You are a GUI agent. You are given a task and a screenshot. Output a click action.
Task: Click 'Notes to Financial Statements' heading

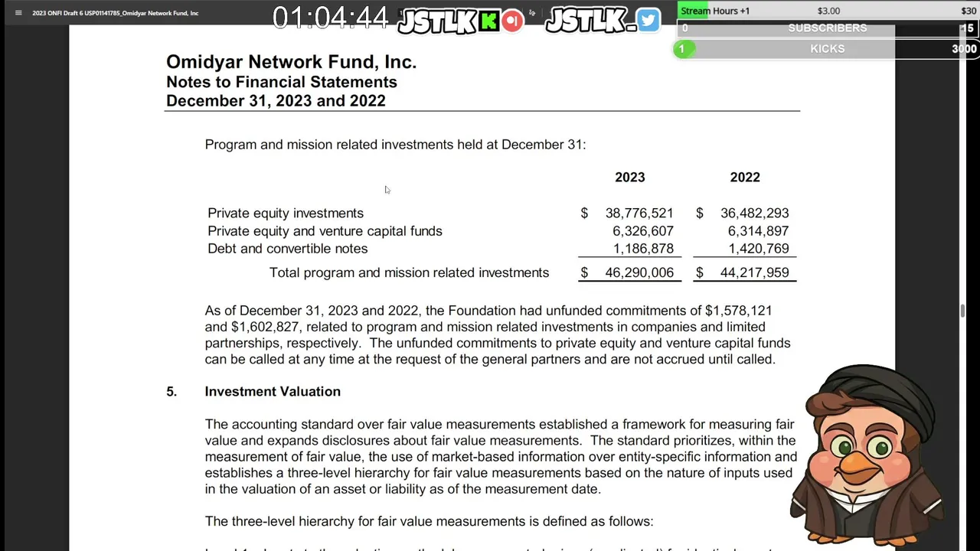(x=282, y=82)
